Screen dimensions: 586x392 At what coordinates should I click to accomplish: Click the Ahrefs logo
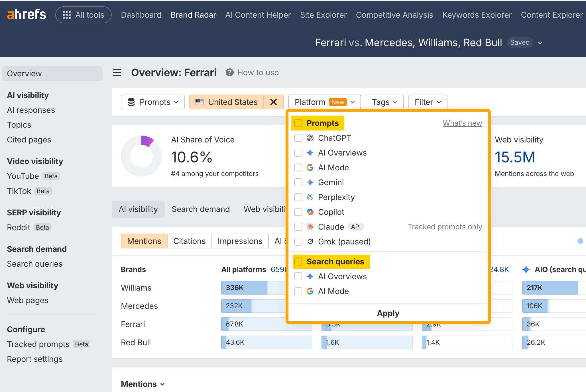pos(27,15)
